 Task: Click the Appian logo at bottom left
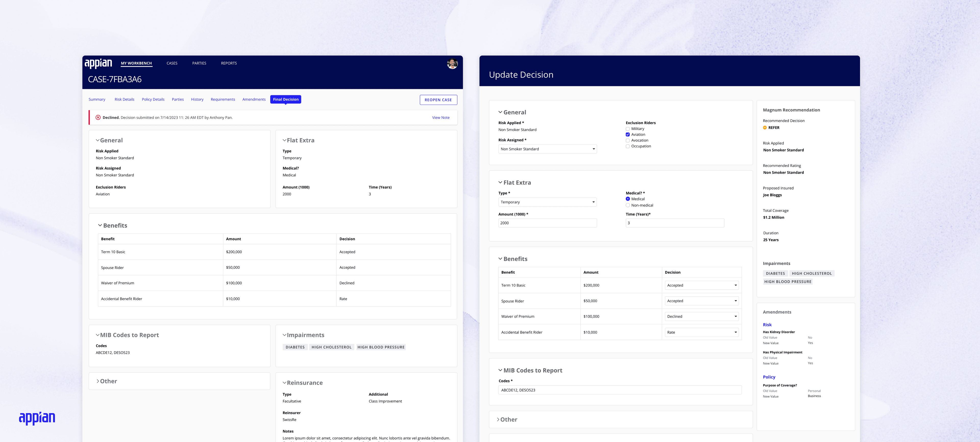(37, 418)
